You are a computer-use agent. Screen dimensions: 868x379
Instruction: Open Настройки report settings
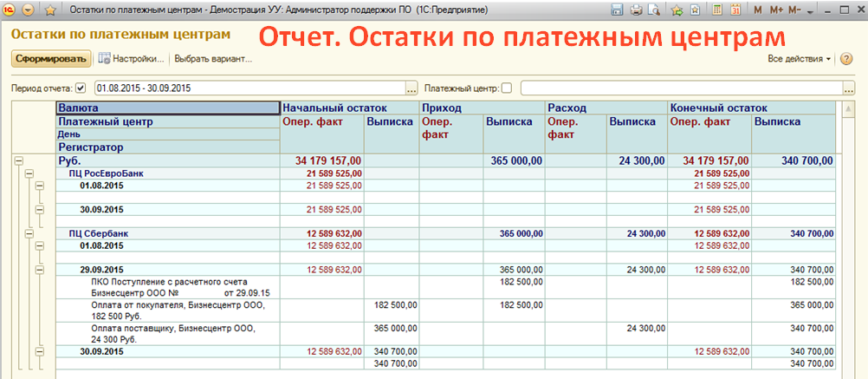[x=132, y=59]
